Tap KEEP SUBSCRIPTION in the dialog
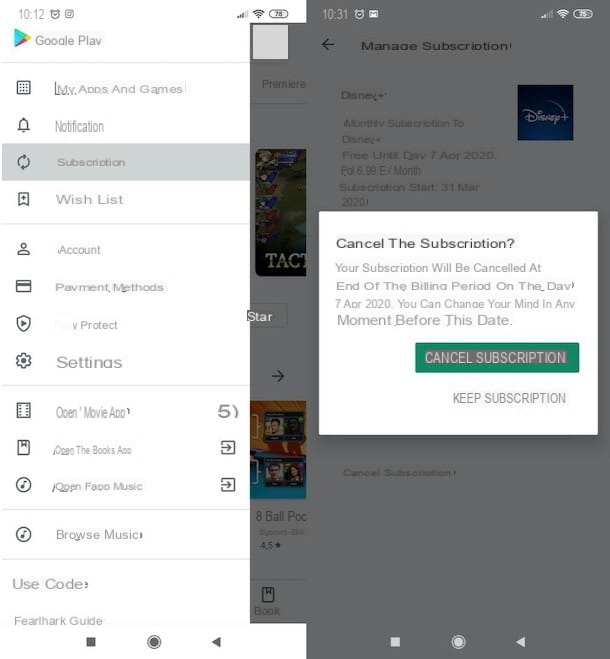Viewport: 610px width, 659px height. click(509, 398)
